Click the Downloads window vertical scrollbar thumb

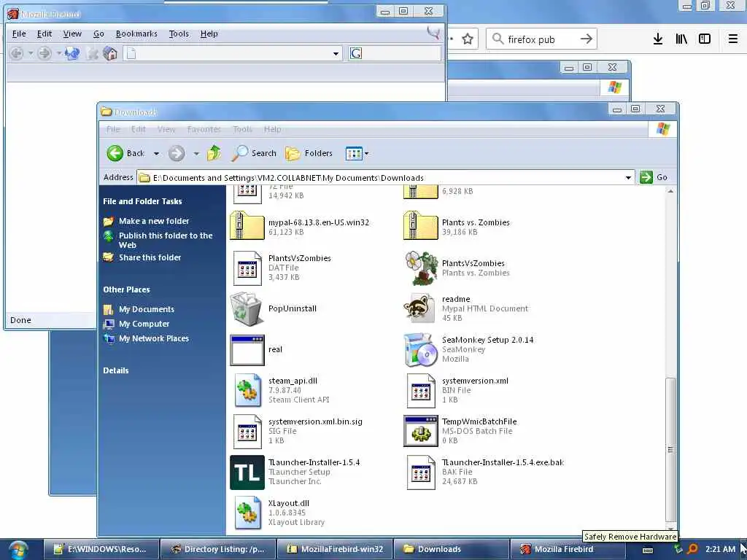[670, 449]
